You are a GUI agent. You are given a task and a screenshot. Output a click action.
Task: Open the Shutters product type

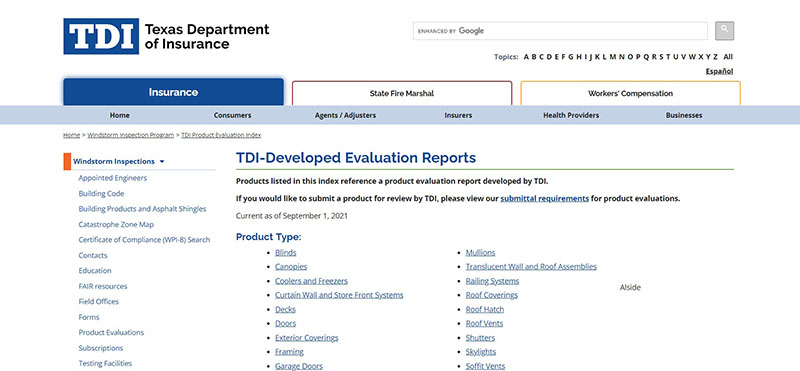point(480,338)
